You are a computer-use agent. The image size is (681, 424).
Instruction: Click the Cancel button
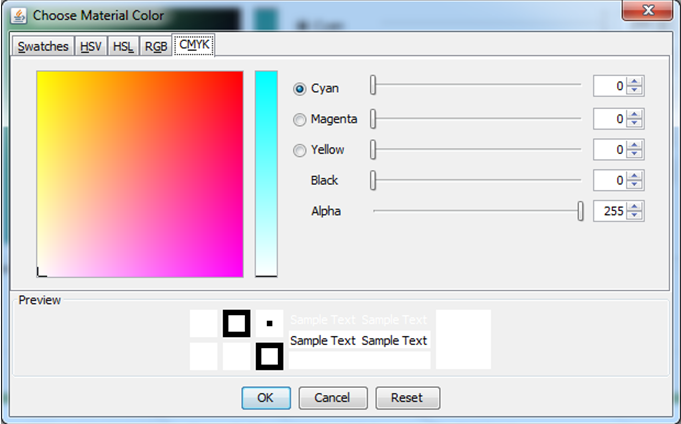(333, 397)
